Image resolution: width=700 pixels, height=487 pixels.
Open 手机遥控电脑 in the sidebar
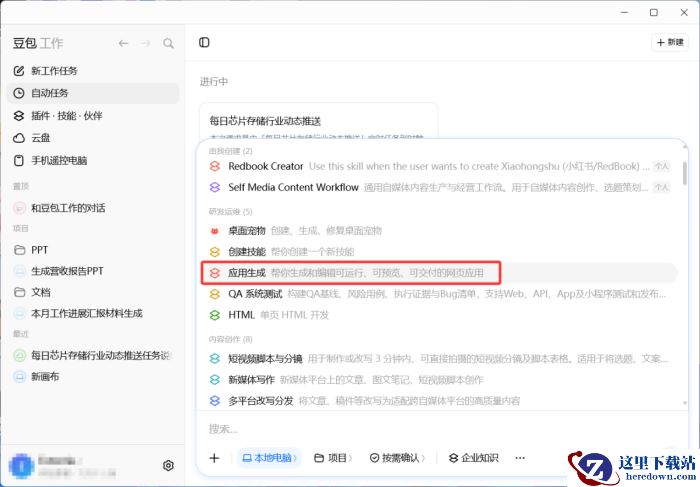tap(93, 160)
